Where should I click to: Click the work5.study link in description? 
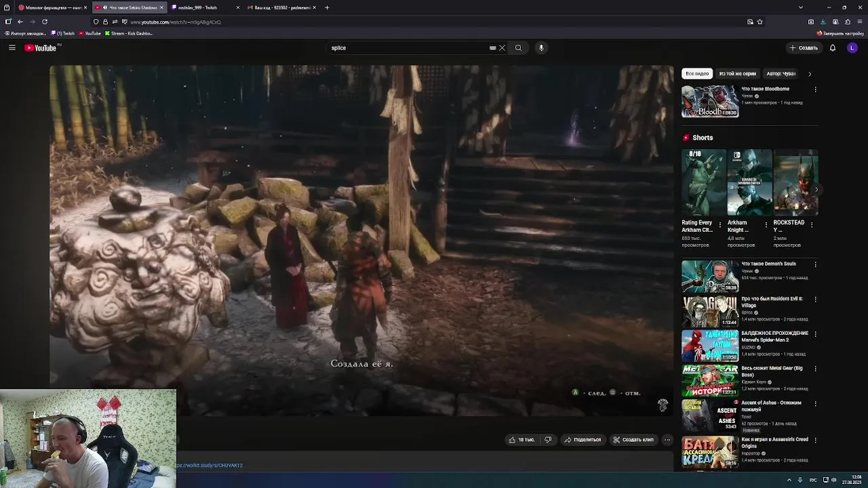210,466
